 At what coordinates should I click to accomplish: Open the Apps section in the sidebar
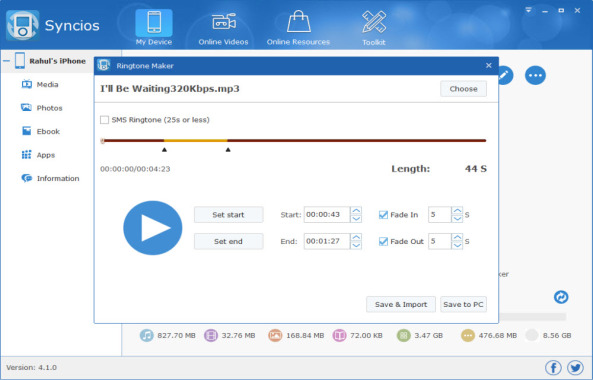38,155
